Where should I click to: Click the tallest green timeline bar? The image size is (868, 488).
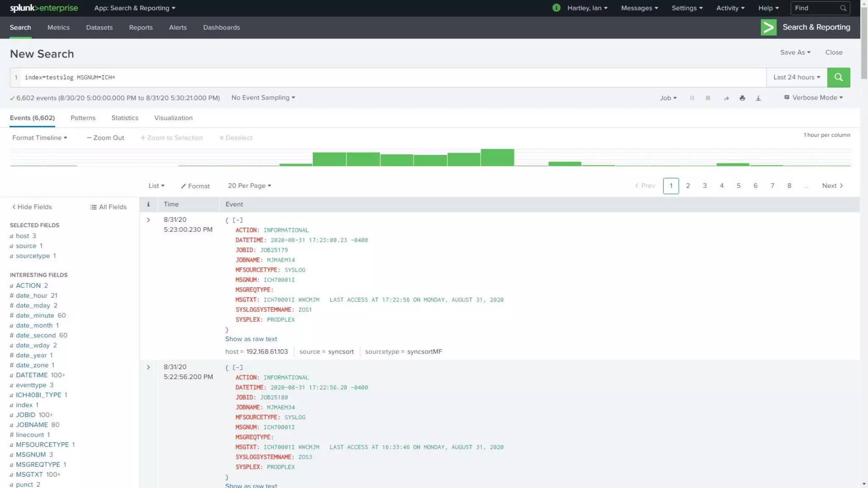pyautogui.click(x=497, y=157)
